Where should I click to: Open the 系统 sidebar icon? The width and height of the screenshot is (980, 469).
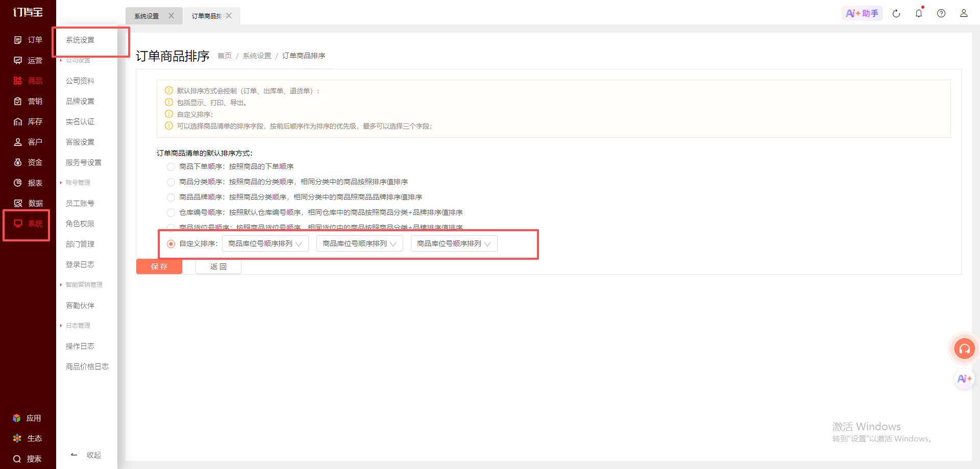[x=18, y=224]
